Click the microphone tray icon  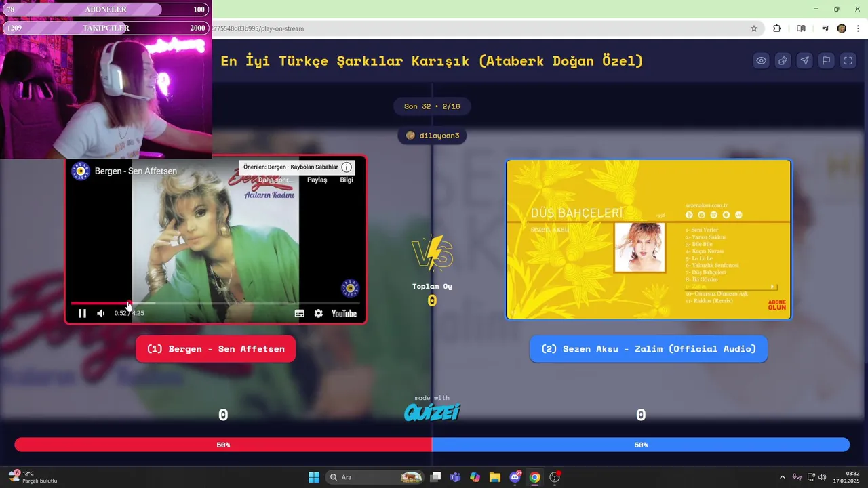(797, 477)
